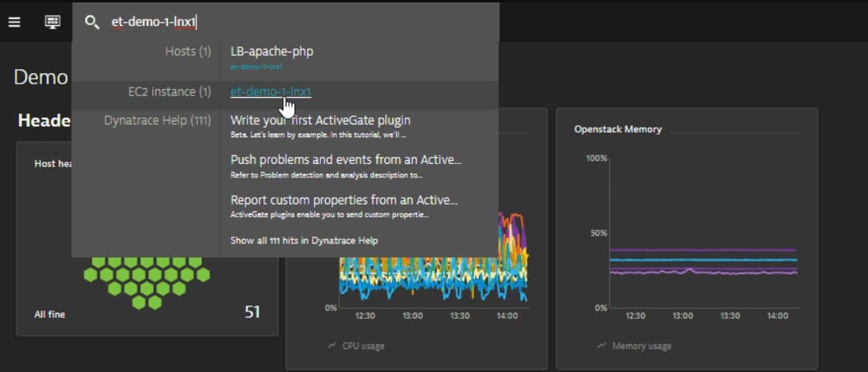Click the search magnifier icon

coord(92,22)
